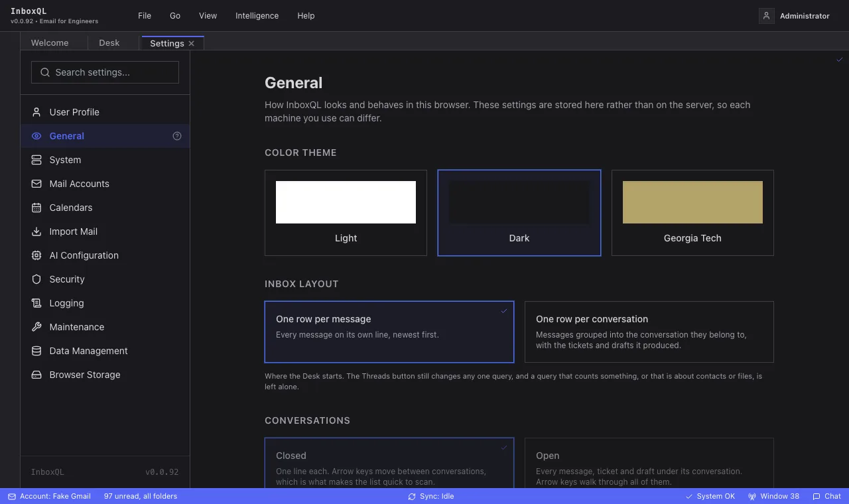Screen dimensions: 849x504
Task: Open the File menu
Action: point(145,16)
